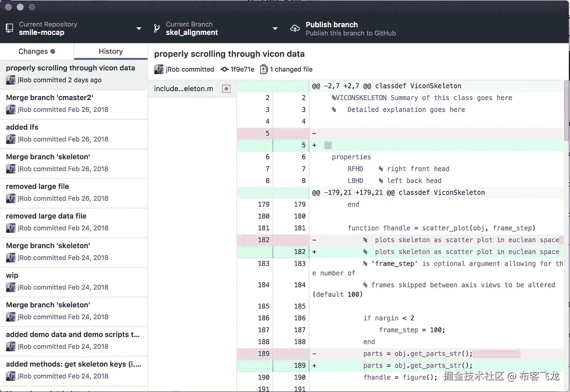Viewport: 570px width, 392px height.
Task: Click the 'frame_step = 100;' diff line
Action: [400, 330]
